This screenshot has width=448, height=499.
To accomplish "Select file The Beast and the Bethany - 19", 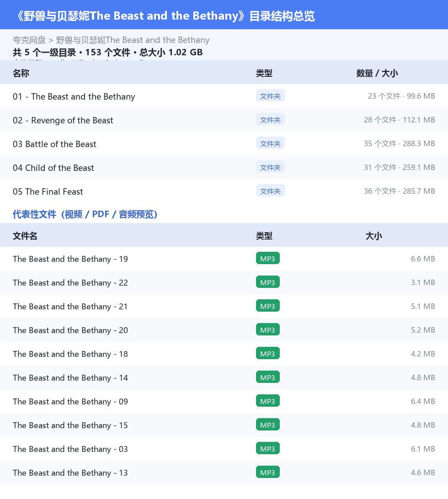I will [70, 259].
